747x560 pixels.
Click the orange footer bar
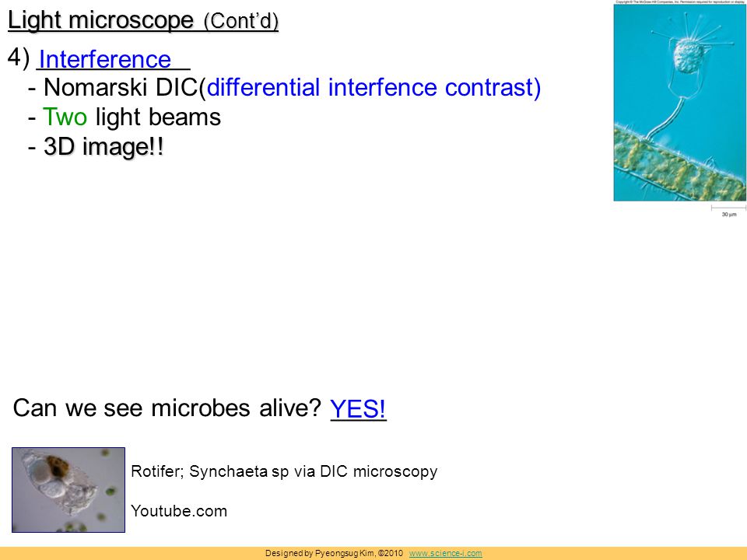(x=373, y=553)
